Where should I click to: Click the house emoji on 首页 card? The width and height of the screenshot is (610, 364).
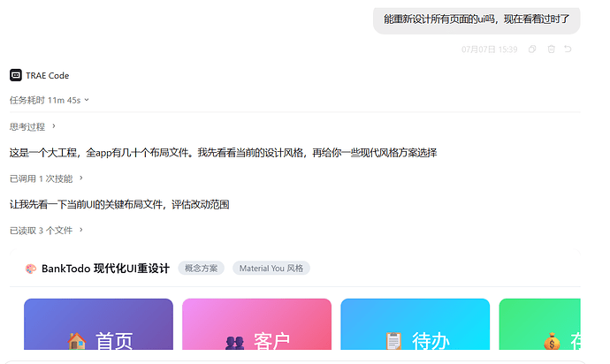pyautogui.click(x=76, y=341)
